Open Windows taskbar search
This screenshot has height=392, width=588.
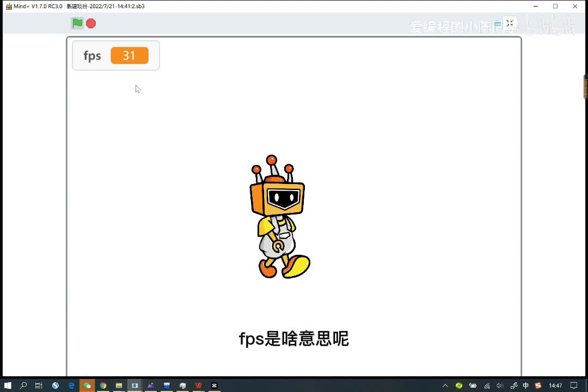point(23,385)
